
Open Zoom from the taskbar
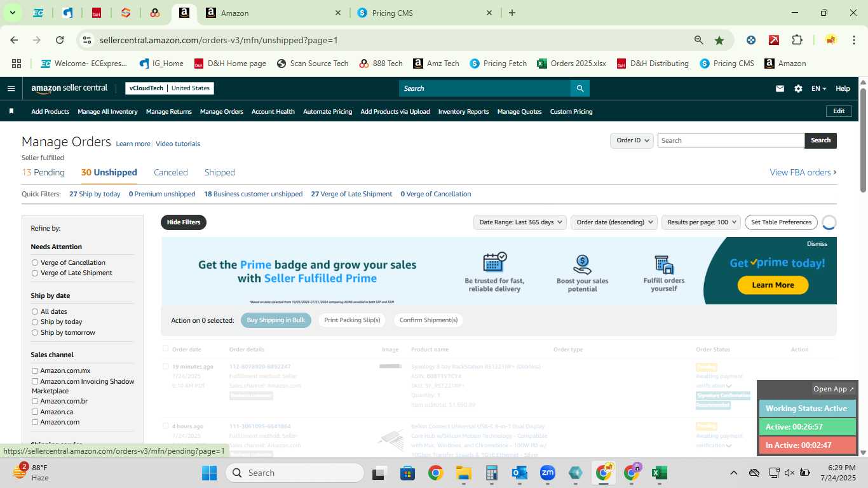coord(547,473)
